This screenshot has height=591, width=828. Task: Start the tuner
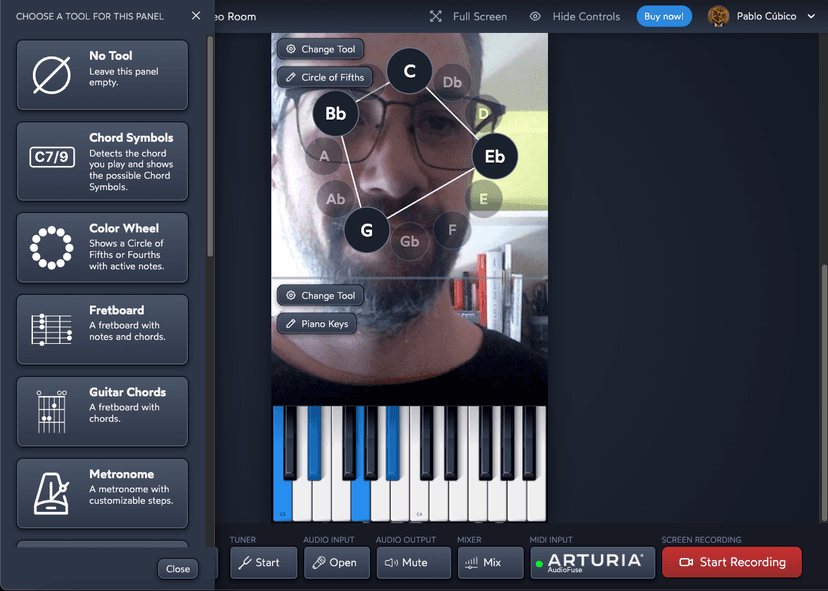click(264, 562)
